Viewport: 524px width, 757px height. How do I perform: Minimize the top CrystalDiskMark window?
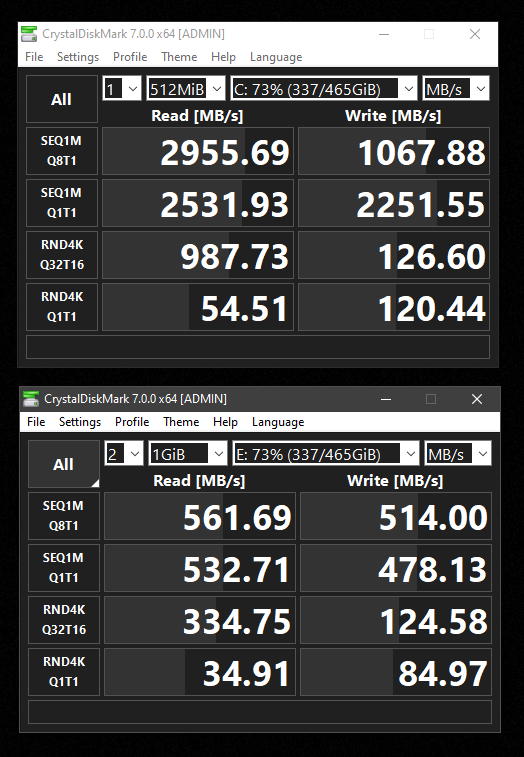pyautogui.click(x=384, y=34)
